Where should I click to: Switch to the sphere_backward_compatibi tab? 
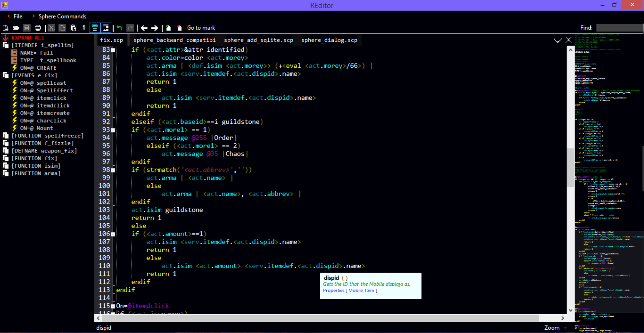[174, 40]
